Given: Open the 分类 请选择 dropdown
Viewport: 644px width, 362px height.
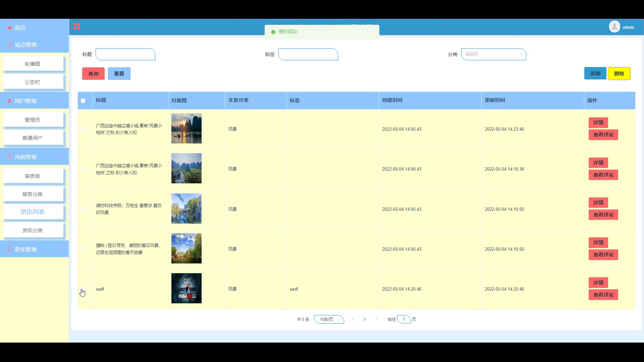Looking at the screenshot, I should click(493, 54).
